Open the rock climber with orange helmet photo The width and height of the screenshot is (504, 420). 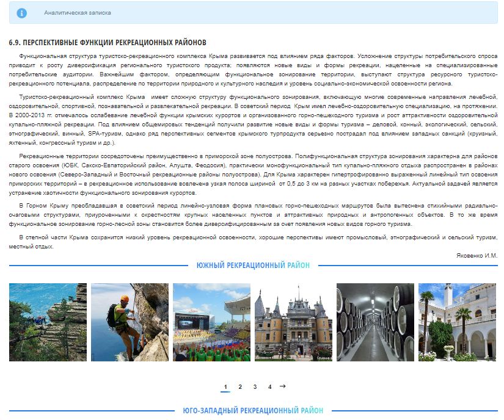pos(130,322)
